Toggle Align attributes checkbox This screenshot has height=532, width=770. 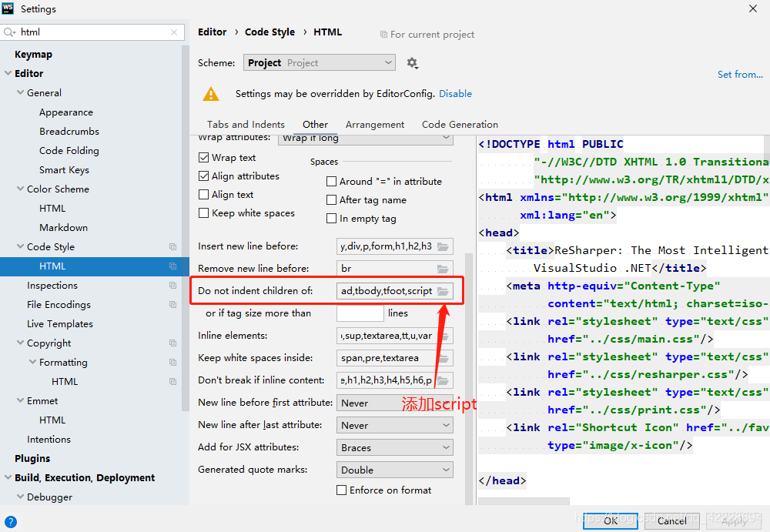[x=203, y=176]
